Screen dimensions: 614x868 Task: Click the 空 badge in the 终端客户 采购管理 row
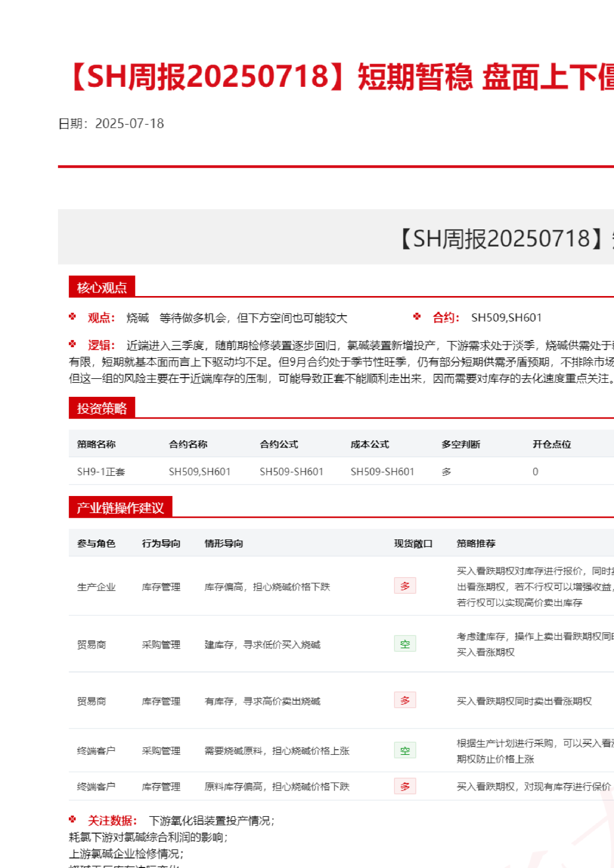click(x=405, y=750)
